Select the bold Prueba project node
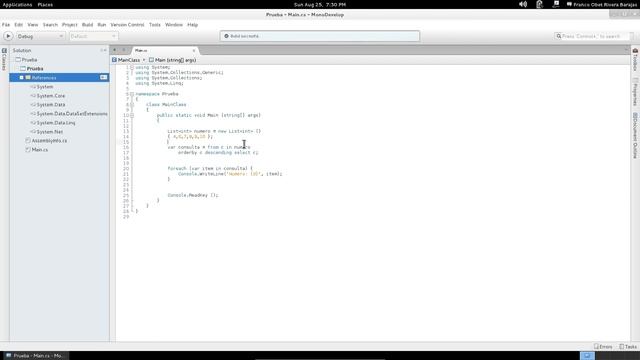 (x=35, y=69)
